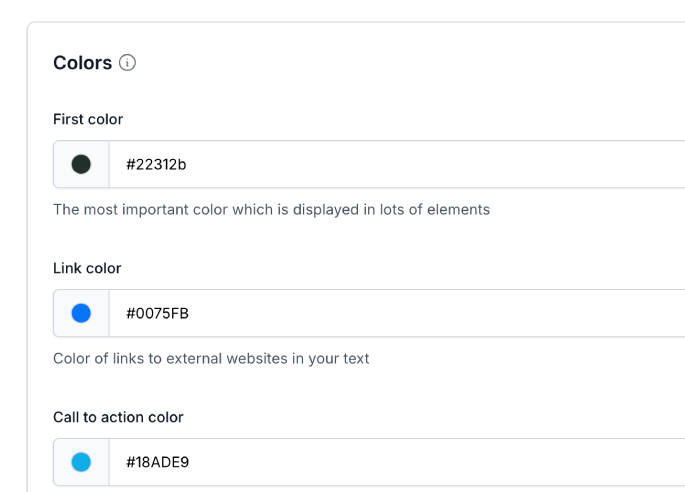The height and width of the screenshot is (492, 685).
Task: Open the Call to action cyan swatch
Action: click(81, 462)
